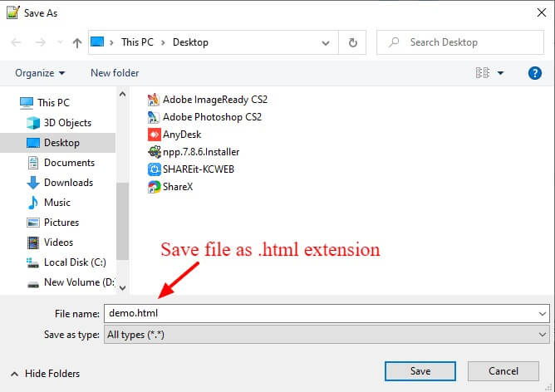Click the Save button
The height and width of the screenshot is (392, 555).
pos(420,371)
